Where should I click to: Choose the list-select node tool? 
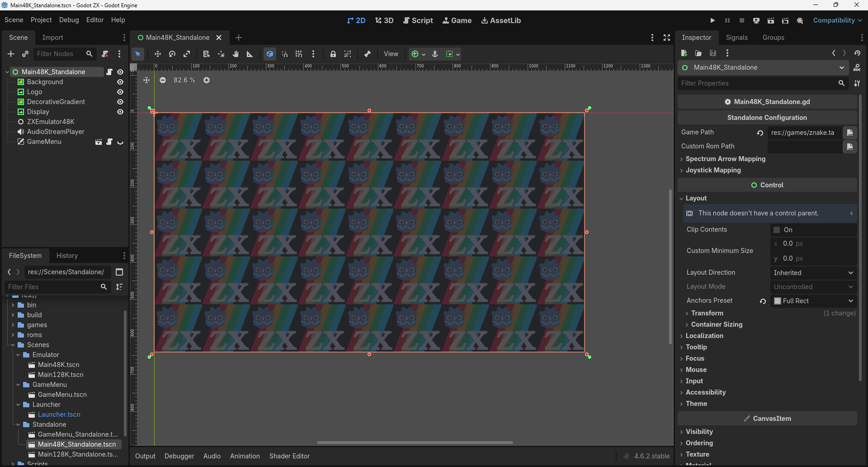click(x=206, y=54)
